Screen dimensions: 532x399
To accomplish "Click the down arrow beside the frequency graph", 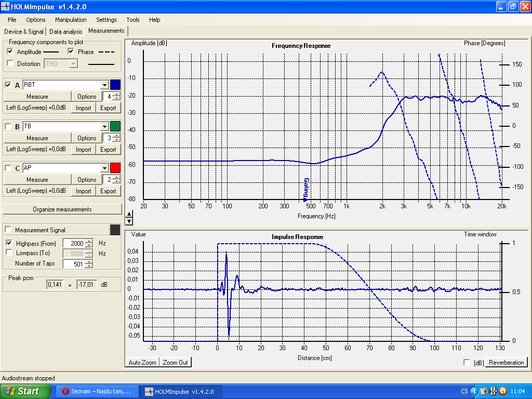I will pos(129,221).
